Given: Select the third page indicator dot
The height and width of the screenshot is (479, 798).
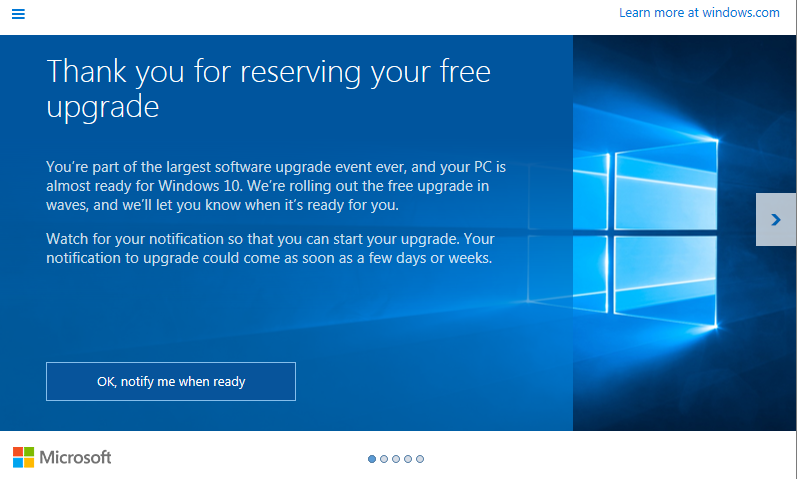Looking at the screenshot, I should 396,459.
